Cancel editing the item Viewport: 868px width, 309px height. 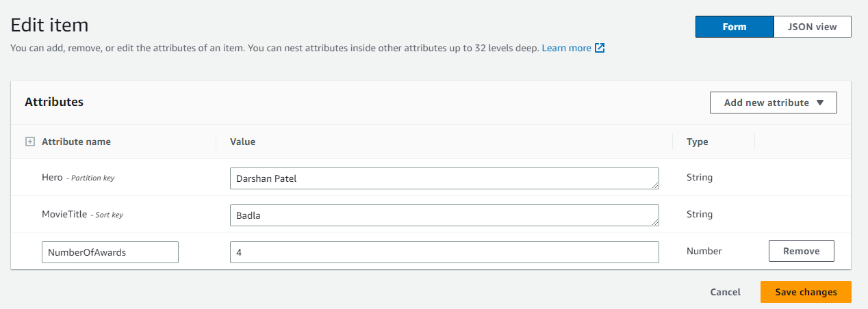pyautogui.click(x=725, y=292)
